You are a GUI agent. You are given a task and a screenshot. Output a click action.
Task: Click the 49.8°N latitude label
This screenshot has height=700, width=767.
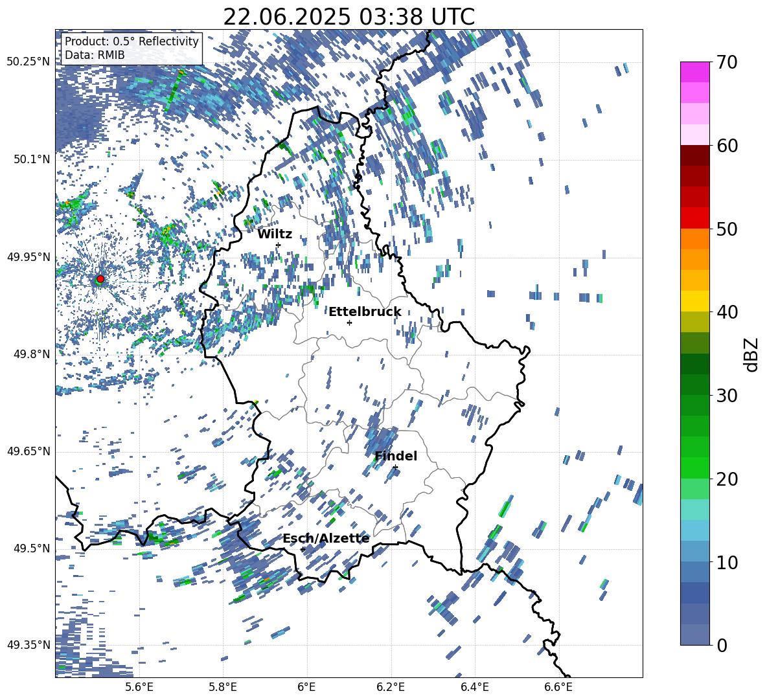(31, 354)
